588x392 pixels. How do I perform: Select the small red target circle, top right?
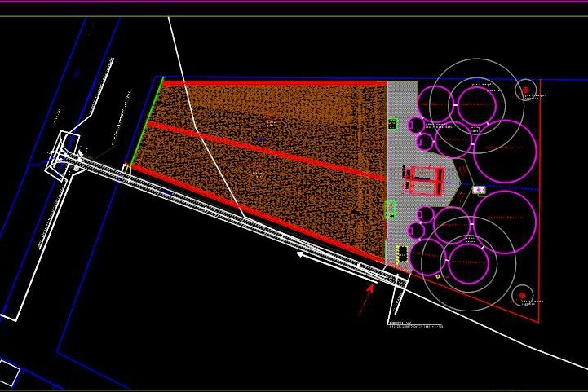(x=525, y=90)
